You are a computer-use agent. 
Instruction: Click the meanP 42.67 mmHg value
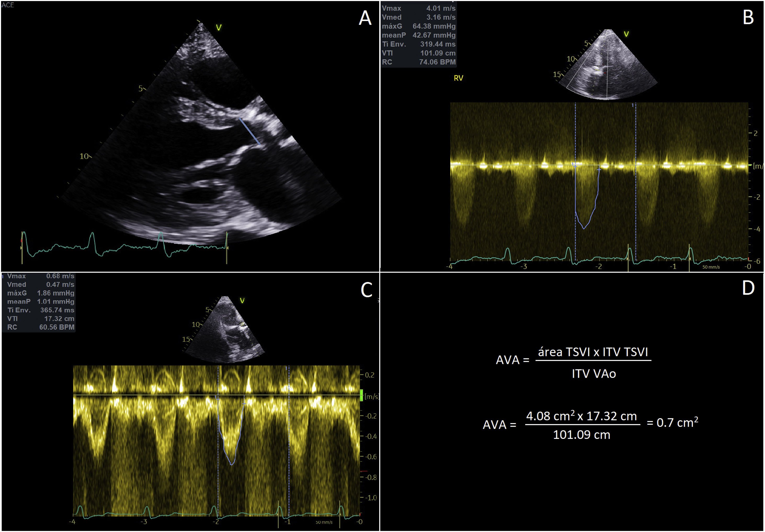tap(434, 35)
